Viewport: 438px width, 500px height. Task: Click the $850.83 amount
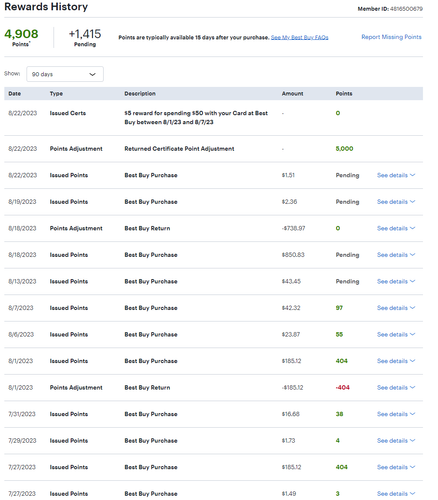pos(293,255)
